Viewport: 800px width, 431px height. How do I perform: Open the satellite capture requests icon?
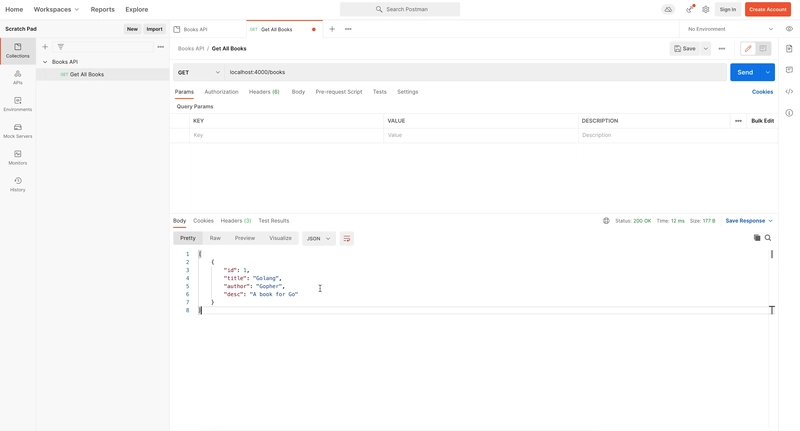coord(690,9)
